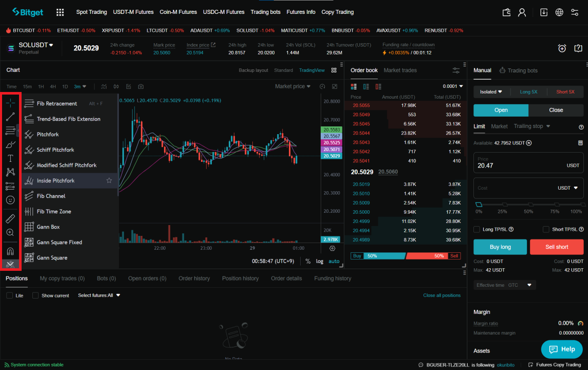
Task: Open the Fib and Gann tools group
Action: pos(10,131)
